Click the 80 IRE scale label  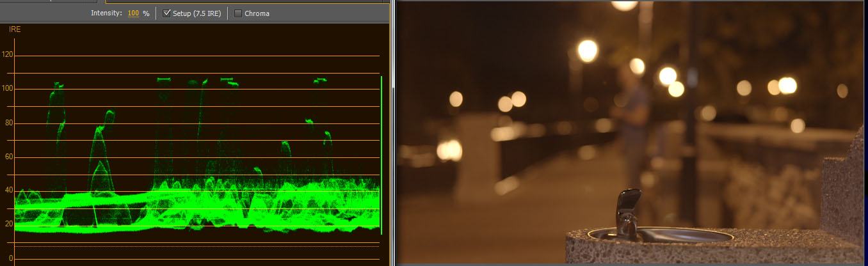click(9, 123)
